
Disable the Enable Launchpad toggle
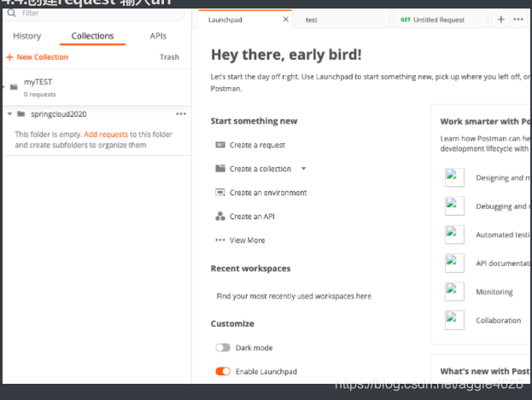223,372
